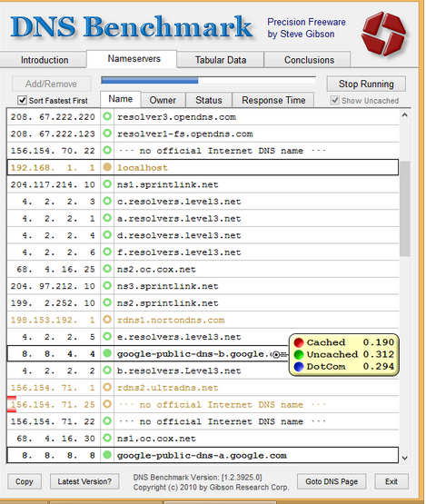Image resolution: width=426 pixels, height=504 pixels.
Task: Select IP address 199.2.252.10
Action: (x=53, y=303)
